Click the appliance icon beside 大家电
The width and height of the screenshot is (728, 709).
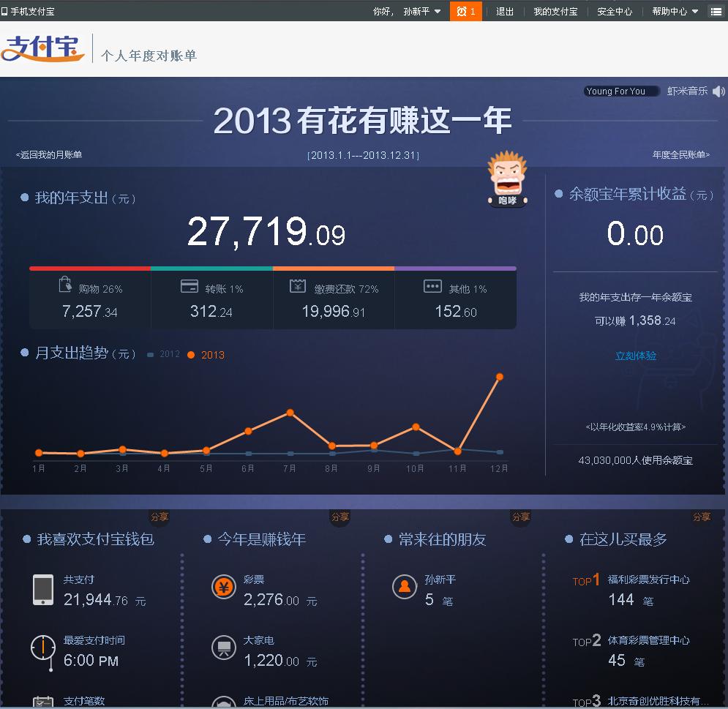(x=224, y=648)
